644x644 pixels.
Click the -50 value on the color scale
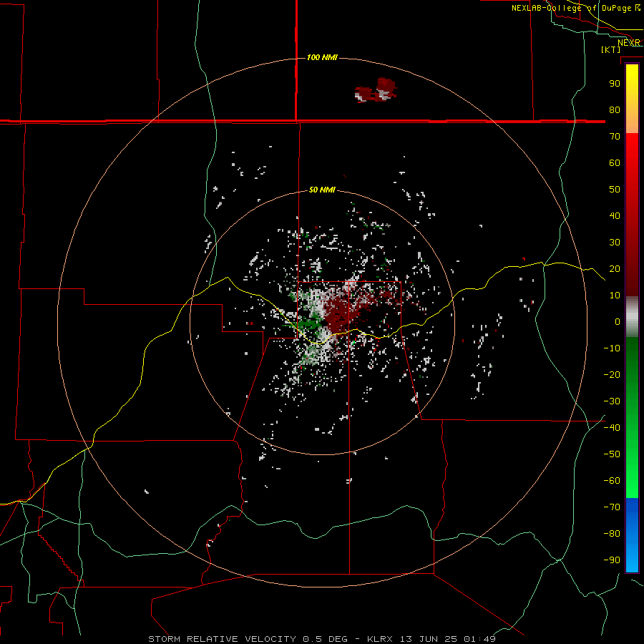click(612, 454)
